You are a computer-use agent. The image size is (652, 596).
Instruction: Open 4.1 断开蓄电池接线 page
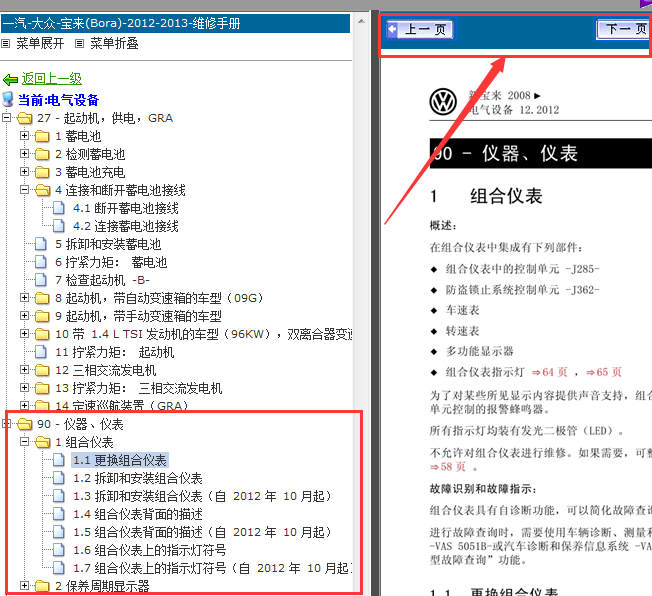coord(126,208)
